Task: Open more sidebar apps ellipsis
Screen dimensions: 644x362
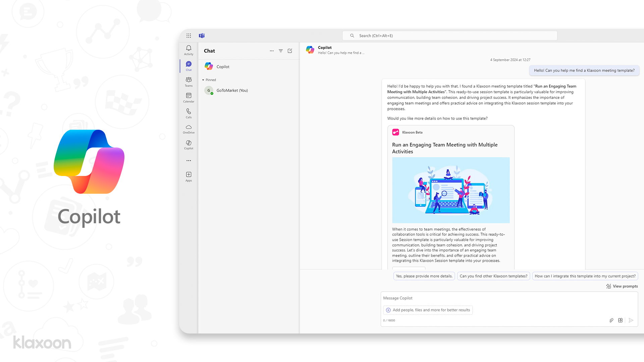Action: tap(189, 161)
